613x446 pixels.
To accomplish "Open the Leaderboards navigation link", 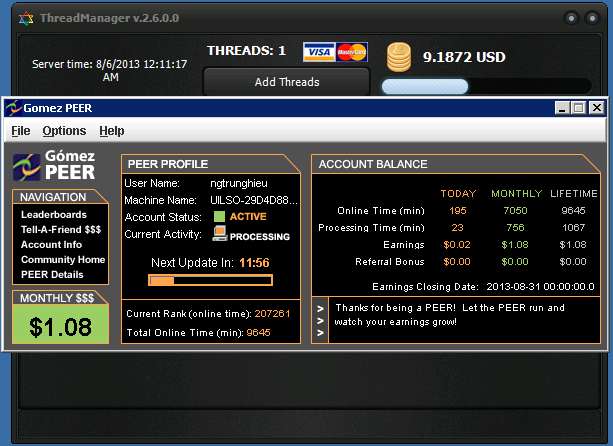I will click(54, 215).
